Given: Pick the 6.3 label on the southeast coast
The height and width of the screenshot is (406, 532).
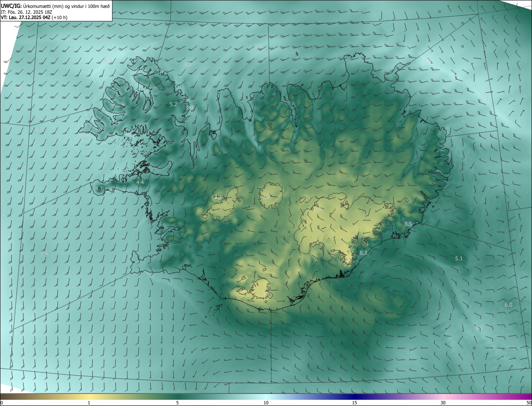Looking at the screenshot, I should click(363, 253).
